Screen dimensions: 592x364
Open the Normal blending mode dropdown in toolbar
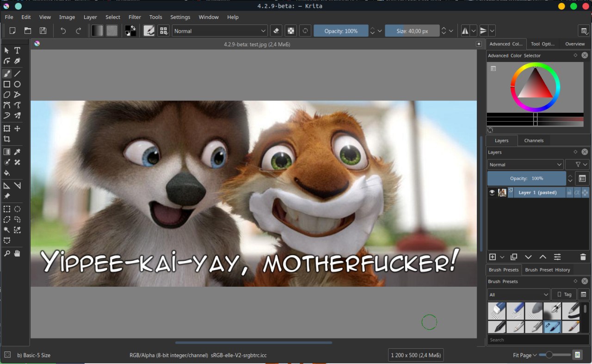[x=220, y=31]
